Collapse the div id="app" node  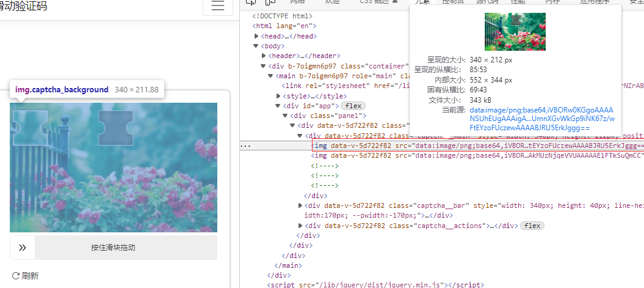278,106
